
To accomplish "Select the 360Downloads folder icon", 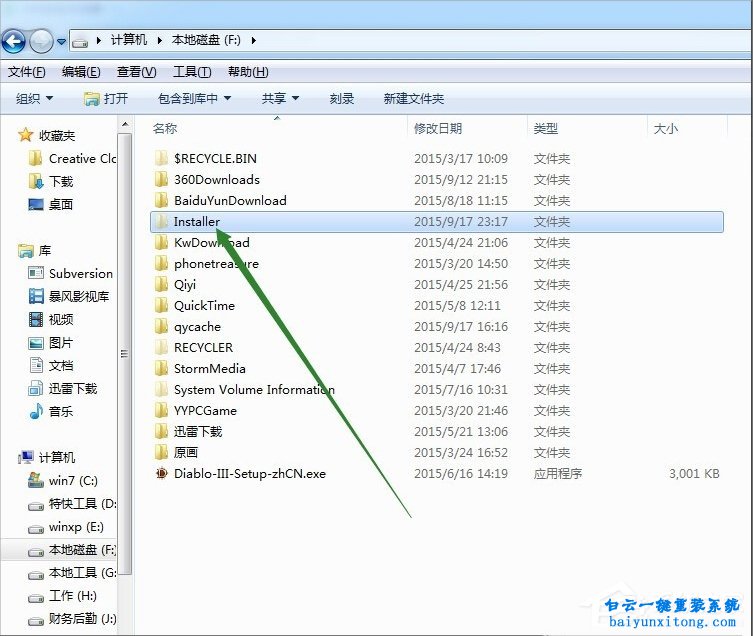I will click(x=161, y=179).
